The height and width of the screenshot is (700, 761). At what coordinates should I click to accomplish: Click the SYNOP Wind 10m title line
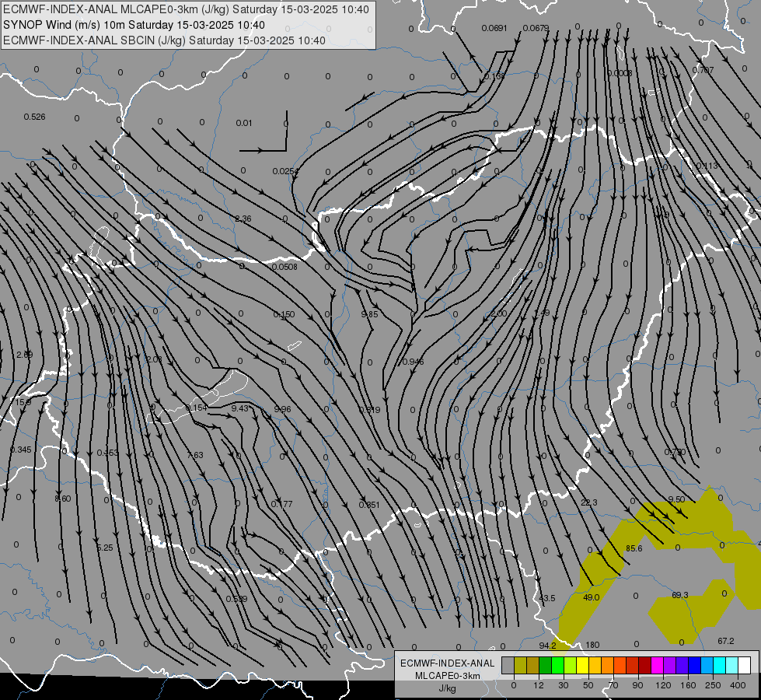(x=134, y=25)
